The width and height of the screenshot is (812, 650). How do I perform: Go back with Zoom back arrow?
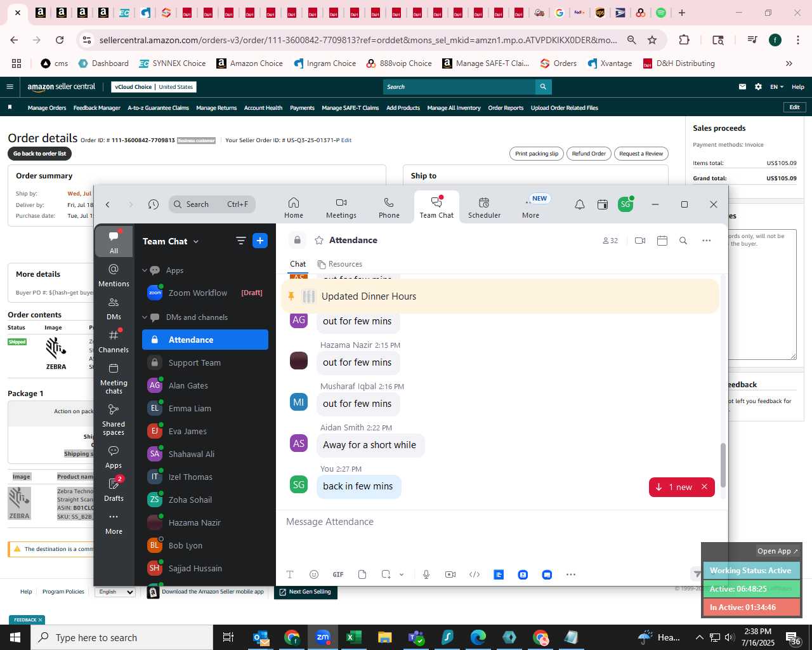pos(108,204)
